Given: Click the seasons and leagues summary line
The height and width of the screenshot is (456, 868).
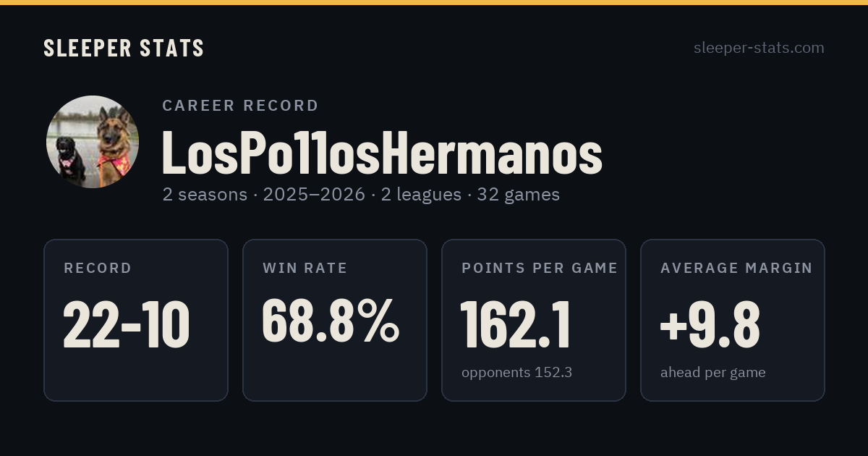Looking at the screenshot, I should [x=361, y=195].
